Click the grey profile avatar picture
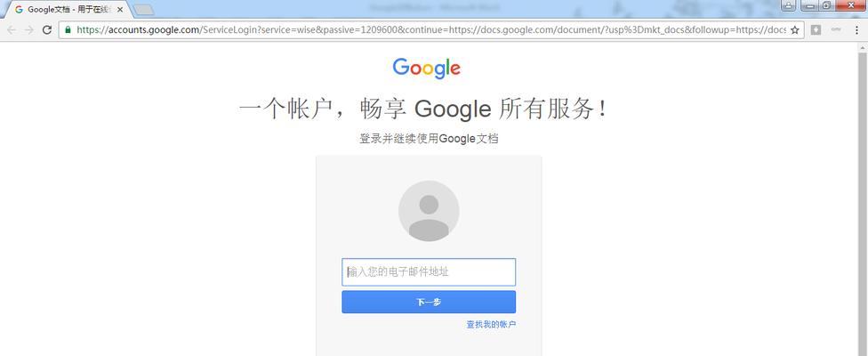The width and height of the screenshot is (868, 356). click(x=429, y=211)
